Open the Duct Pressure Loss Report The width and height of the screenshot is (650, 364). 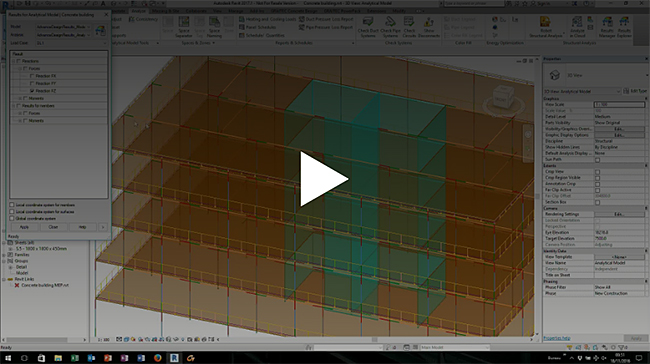tap(326, 19)
